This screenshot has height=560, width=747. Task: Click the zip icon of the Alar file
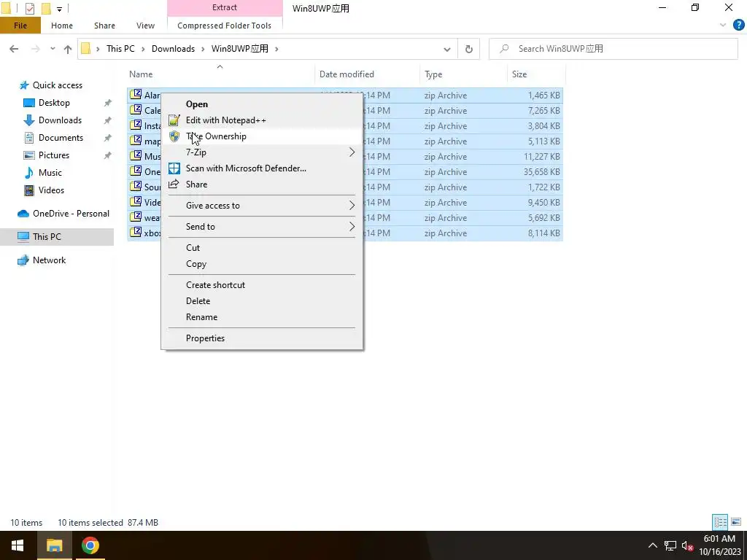[136, 94]
